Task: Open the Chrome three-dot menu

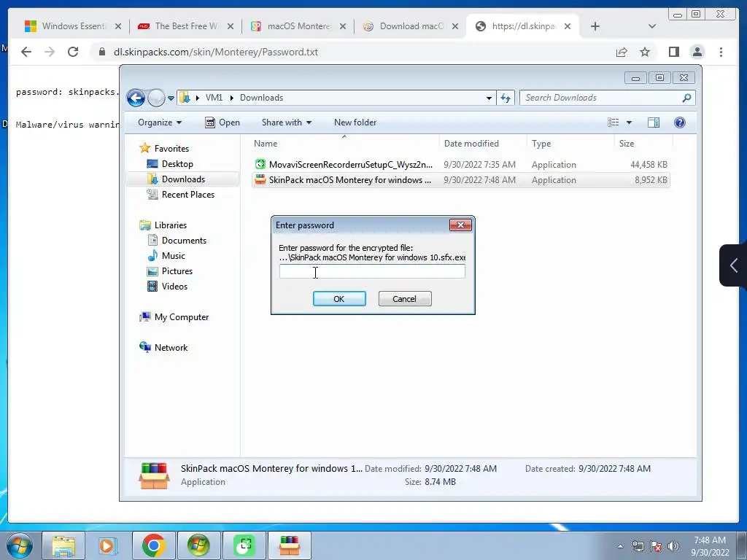Action: (x=721, y=52)
